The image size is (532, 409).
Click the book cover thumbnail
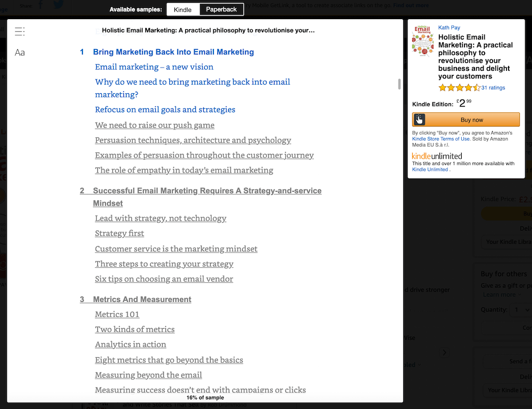pos(423,41)
